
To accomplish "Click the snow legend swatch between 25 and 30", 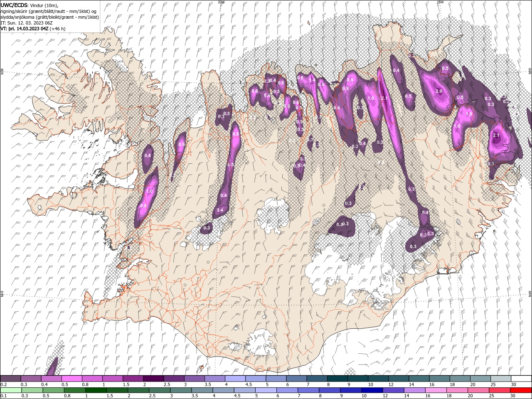I will tap(500, 379).
